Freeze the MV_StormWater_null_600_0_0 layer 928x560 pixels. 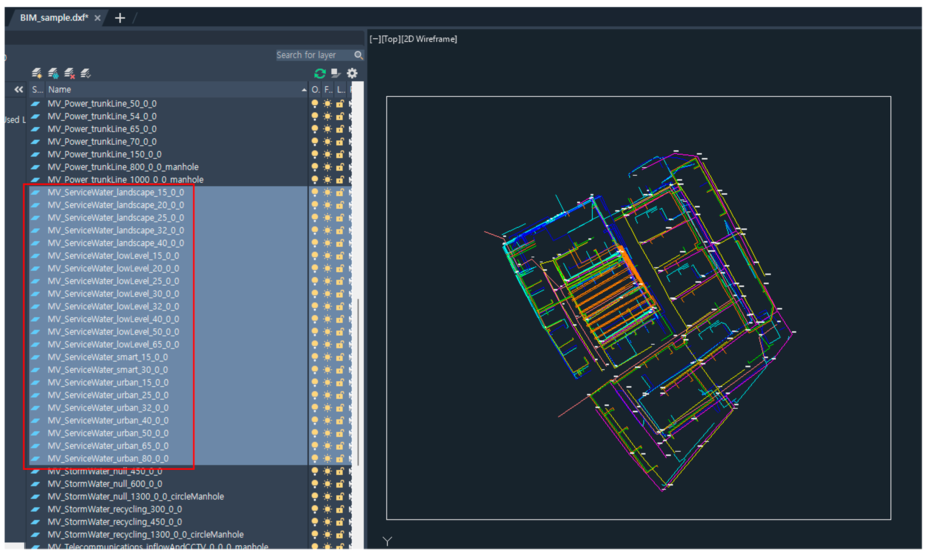(x=327, y=484)
